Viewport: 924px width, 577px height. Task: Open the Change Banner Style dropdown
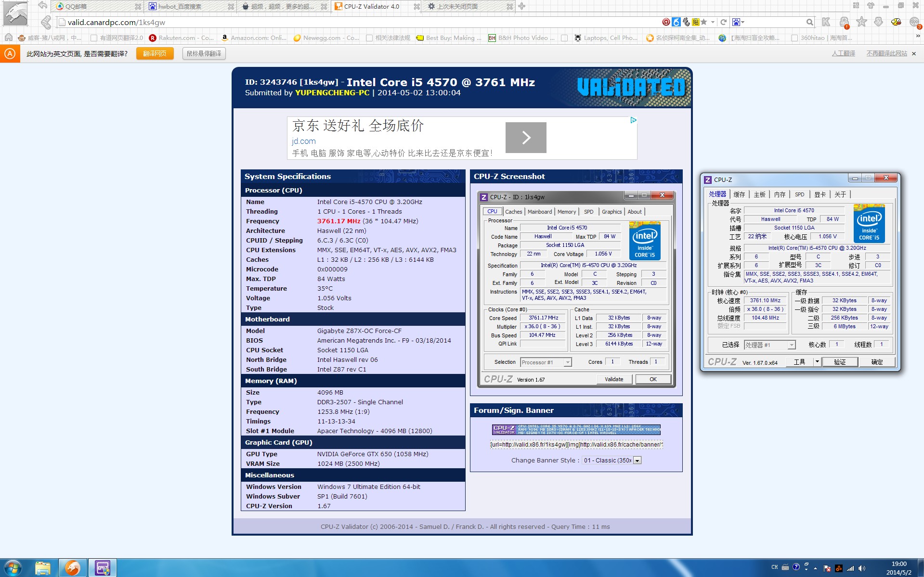[612, 461]
